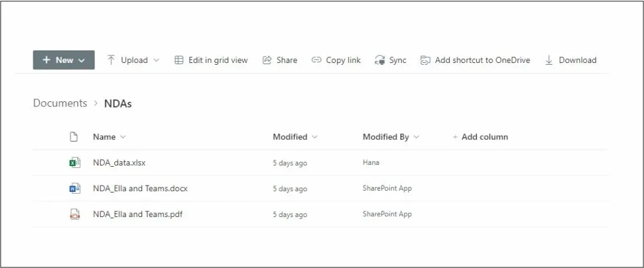Open NDA_Ella and Teams.docx file name
This screenshot has width=644, height=268.
[140, 188]
